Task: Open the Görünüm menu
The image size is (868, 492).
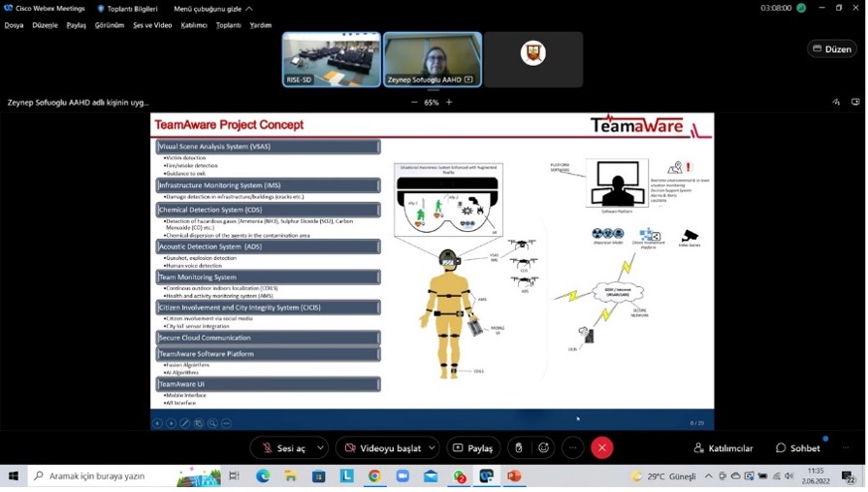Action: tap(109, 25)
